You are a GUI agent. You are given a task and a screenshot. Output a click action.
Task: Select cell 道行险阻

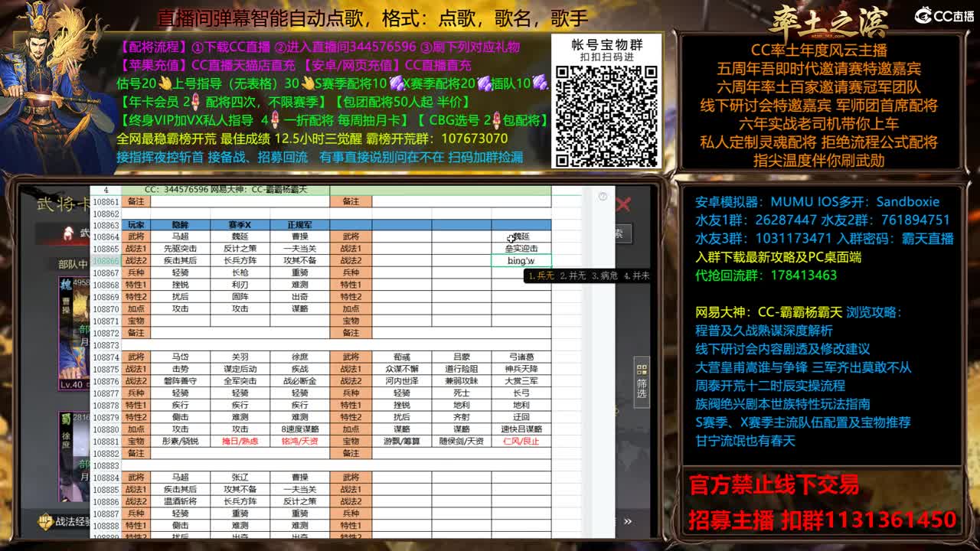click(x=462, y=369)
